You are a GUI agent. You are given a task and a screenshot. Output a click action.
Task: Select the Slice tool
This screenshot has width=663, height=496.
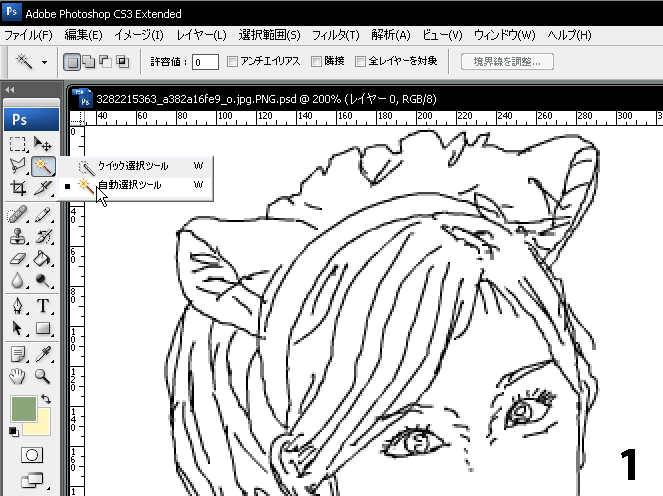point(43,188)
